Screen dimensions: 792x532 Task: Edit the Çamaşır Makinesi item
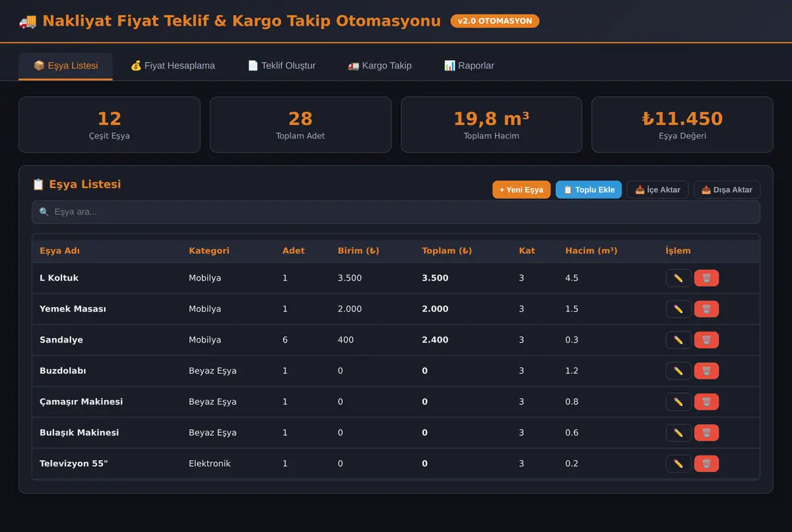(x=678, y=401)
